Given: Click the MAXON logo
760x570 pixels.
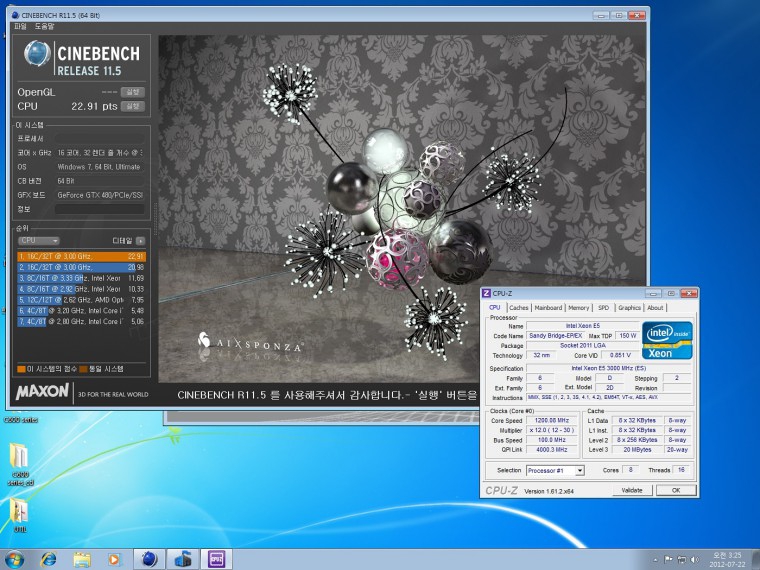Looking at the screenshot, I should tap(42, 392).
